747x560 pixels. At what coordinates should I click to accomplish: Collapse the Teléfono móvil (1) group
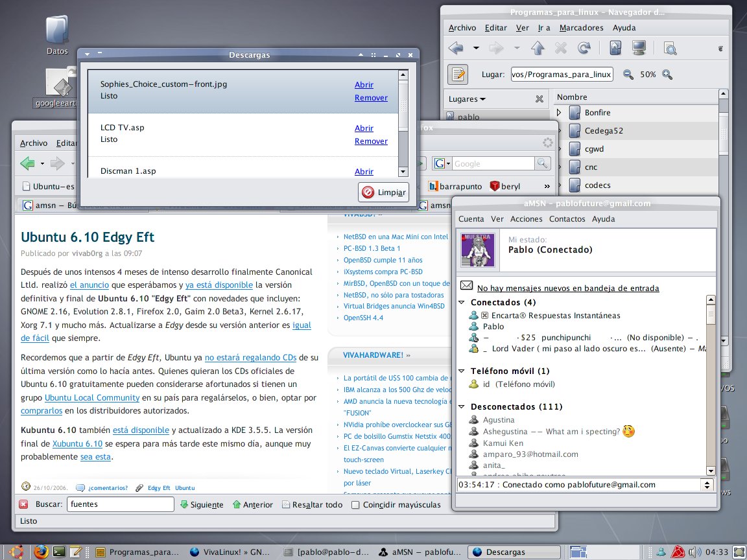462,371
